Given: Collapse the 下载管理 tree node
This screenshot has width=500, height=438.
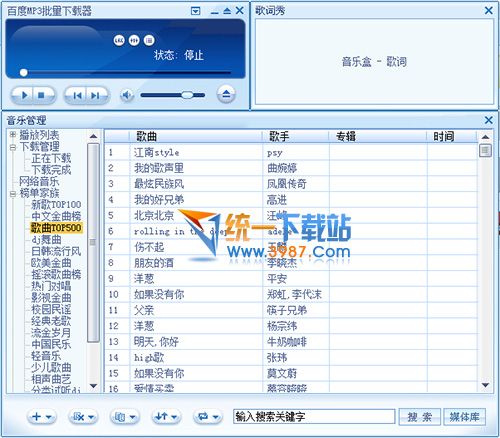Looking at the screenshot, I should [x=13, y=147].
